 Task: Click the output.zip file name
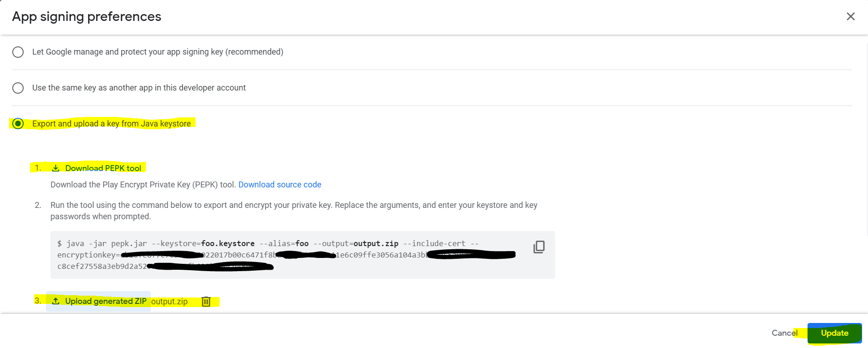169,302
